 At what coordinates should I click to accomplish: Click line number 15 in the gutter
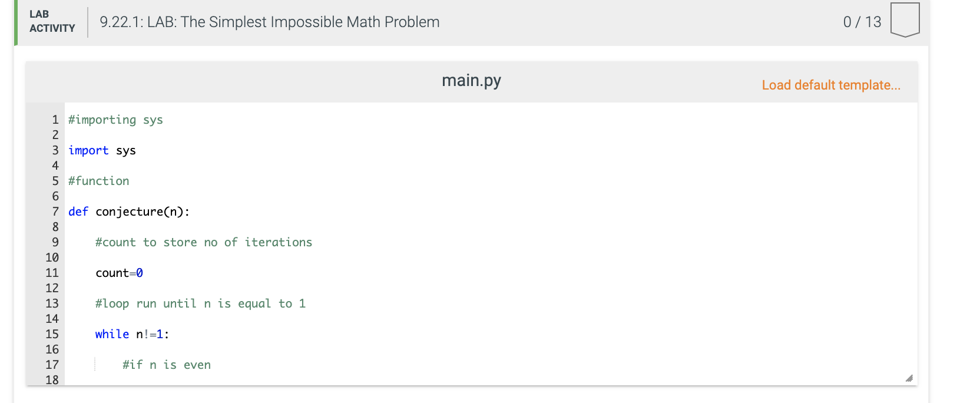click(x=52, y=334)
